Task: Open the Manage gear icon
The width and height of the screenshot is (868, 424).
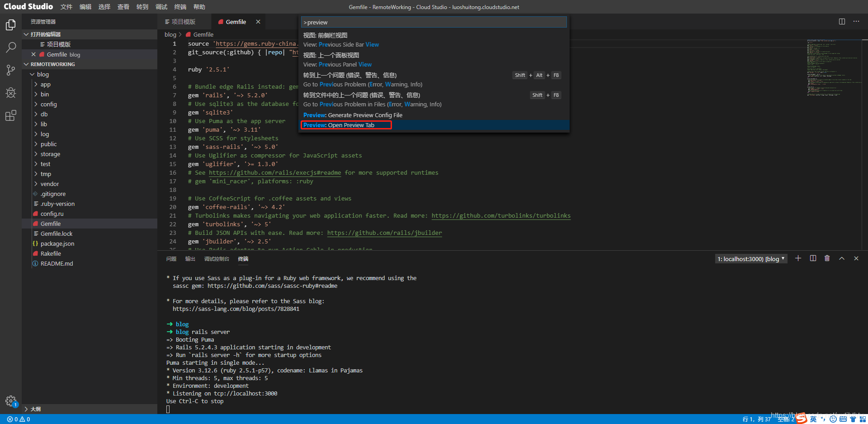Action: pyautogui.click(x=11, y=401)
